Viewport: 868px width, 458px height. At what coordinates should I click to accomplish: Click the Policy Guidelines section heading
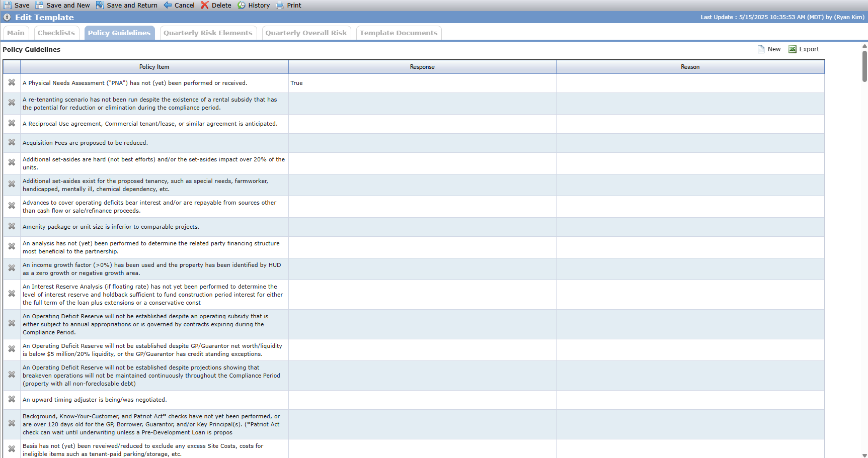coord(32,49)
